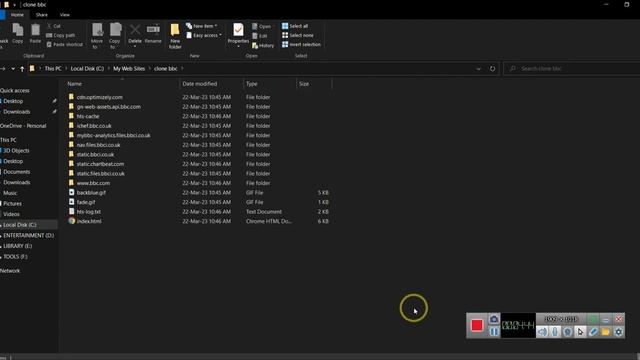Open OneDrive - Personal in the sidebar
640x360 pixels.
click(23, 126)
